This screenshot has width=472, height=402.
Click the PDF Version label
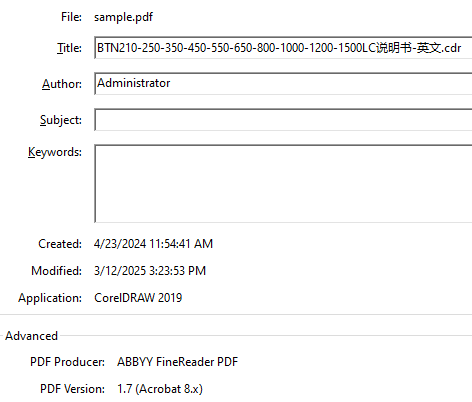[x=72, y=389]
